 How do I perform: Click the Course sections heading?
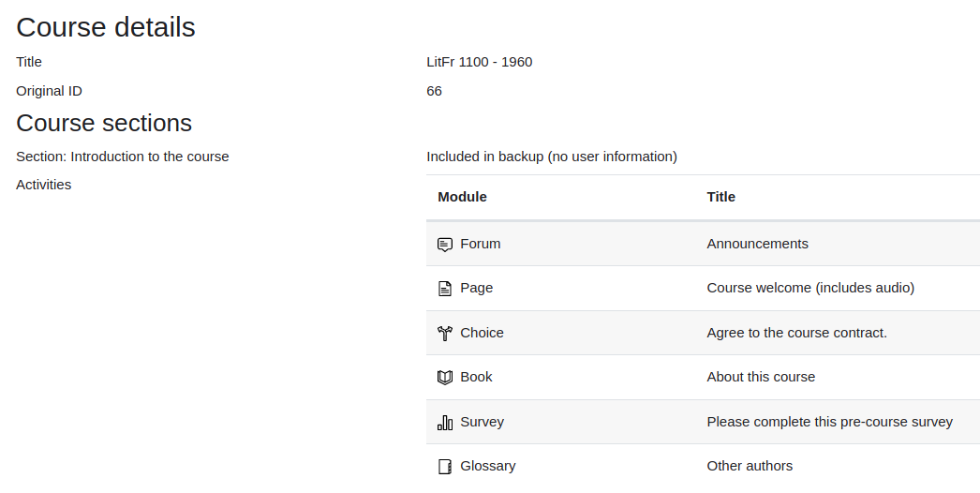point(104,124)
